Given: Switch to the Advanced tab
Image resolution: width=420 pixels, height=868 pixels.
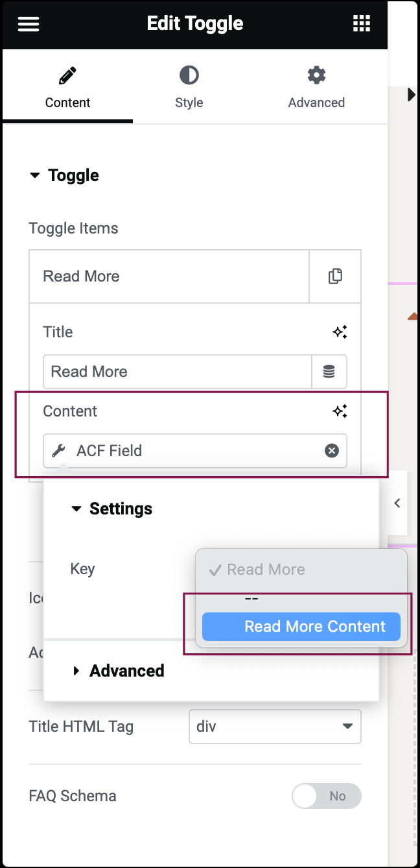Looking at the screenshot, I should tap(316, 87).
